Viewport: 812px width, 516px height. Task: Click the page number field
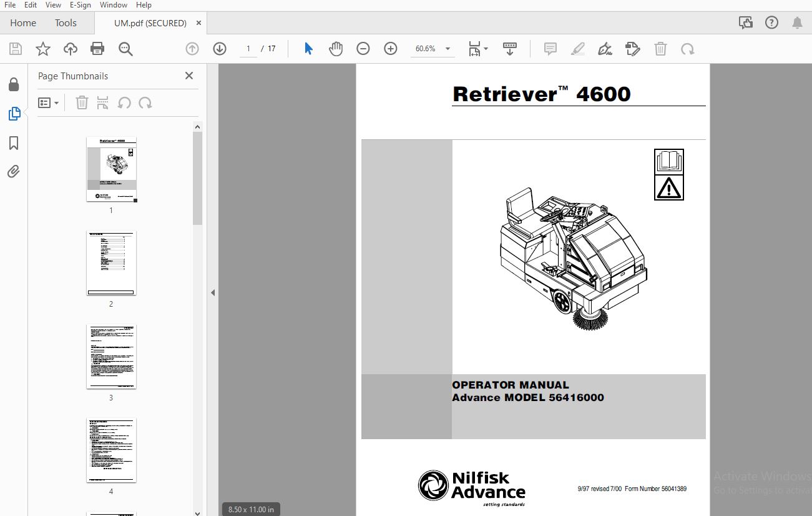pyautogui.click(x=248, y=49)
